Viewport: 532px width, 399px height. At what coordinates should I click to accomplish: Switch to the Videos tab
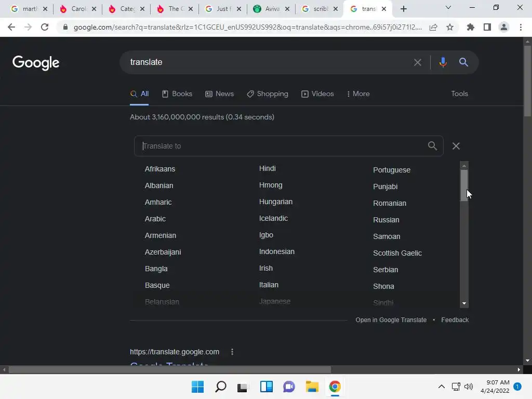pyautogui.click(x=317, y=94)
